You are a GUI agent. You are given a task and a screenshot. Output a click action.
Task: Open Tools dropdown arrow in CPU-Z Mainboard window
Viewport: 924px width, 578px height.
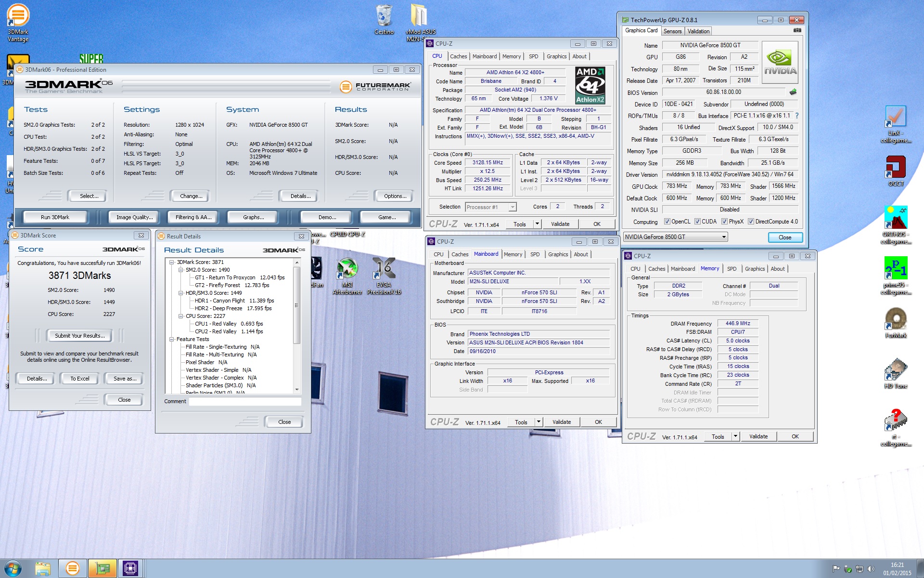[x=539, y=422]
